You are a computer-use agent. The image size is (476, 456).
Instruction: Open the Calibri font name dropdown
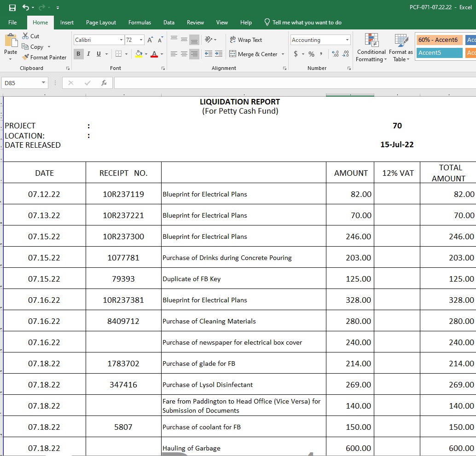(x=121, y=40)
